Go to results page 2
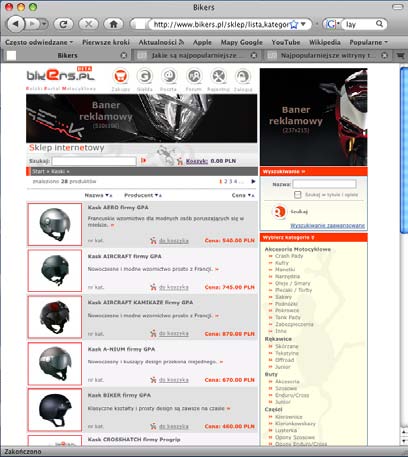Viewport: 408px width, 457px height. pos(226,182)
